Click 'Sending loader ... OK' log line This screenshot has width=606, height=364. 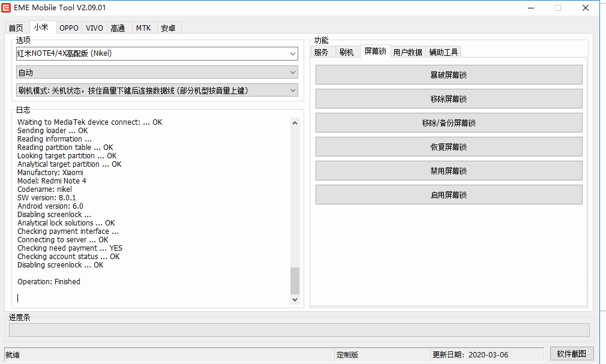pos(53,131)
